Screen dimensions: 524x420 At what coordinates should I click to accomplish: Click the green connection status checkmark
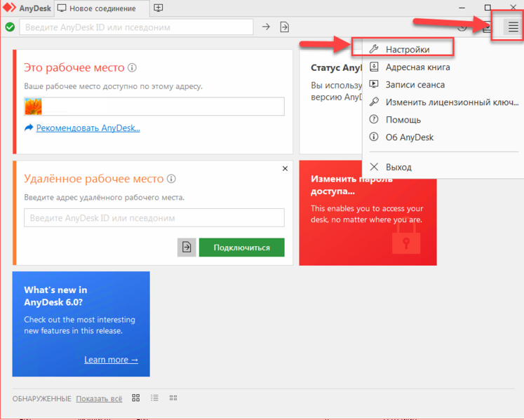point(10,27)
